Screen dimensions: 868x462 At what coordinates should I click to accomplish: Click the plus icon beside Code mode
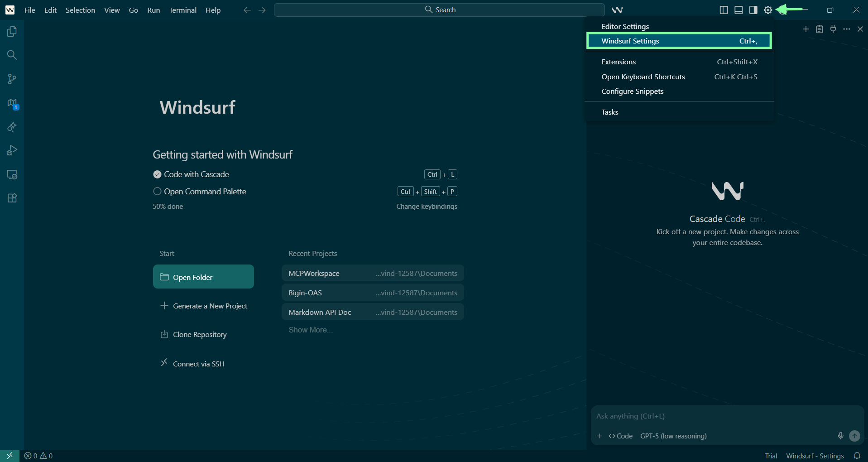599,436
